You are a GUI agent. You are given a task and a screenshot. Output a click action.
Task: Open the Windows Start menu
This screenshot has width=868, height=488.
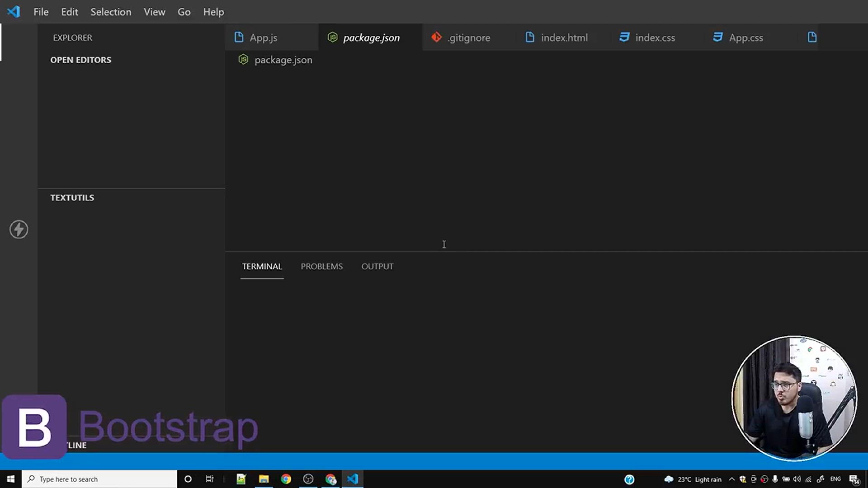pos(11,479)
